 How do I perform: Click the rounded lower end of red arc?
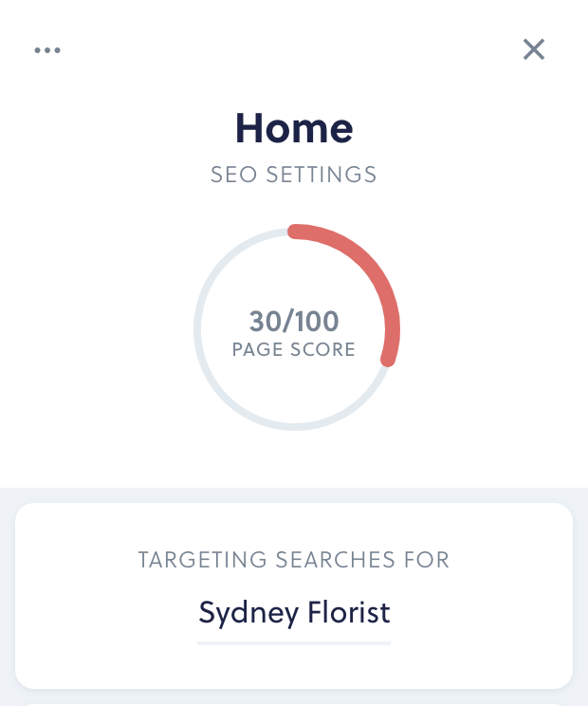[388, 359]
